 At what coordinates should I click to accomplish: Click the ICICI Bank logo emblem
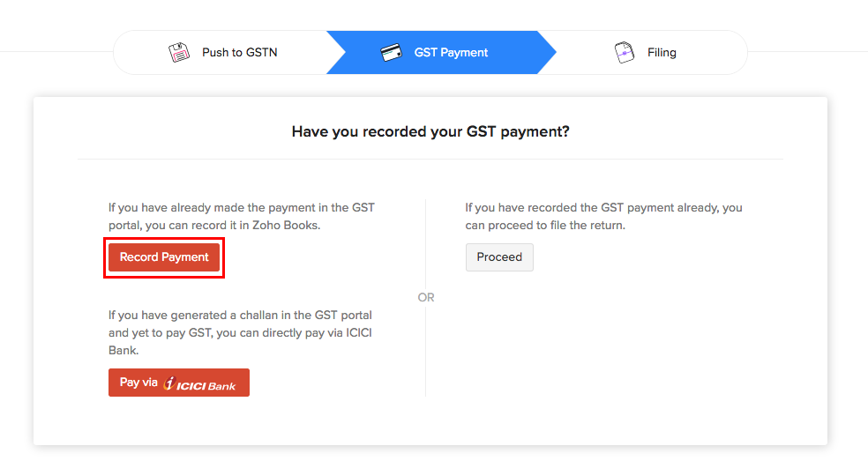(169, 383)
